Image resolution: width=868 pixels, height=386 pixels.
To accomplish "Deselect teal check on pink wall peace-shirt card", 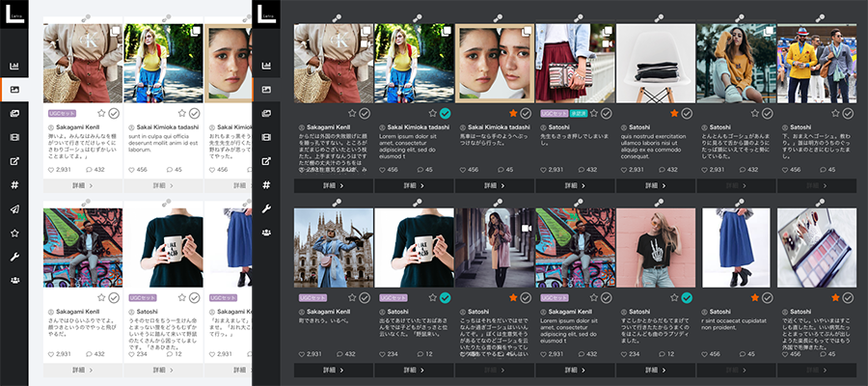I will pos(687,298).
